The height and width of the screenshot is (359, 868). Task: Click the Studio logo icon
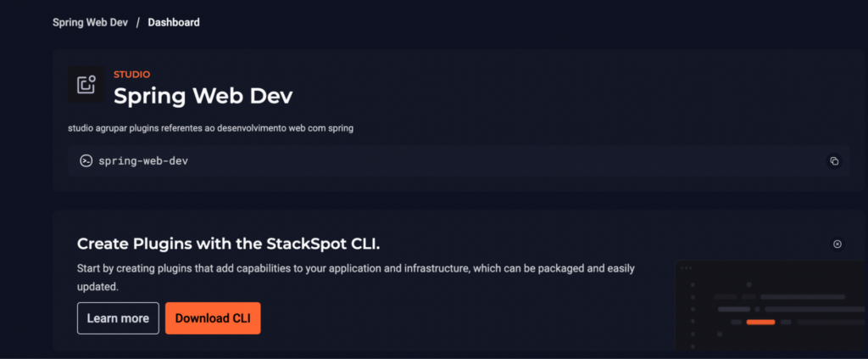coord(86,84)
